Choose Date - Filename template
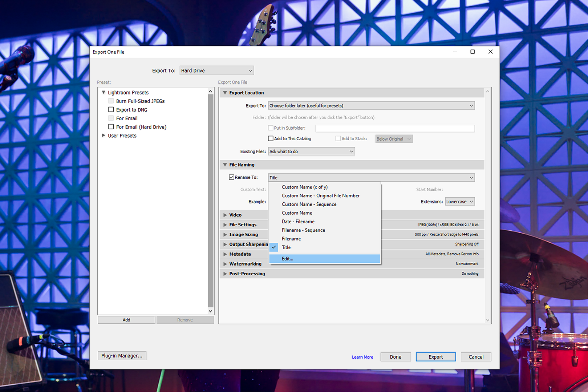 click(325, 222)
